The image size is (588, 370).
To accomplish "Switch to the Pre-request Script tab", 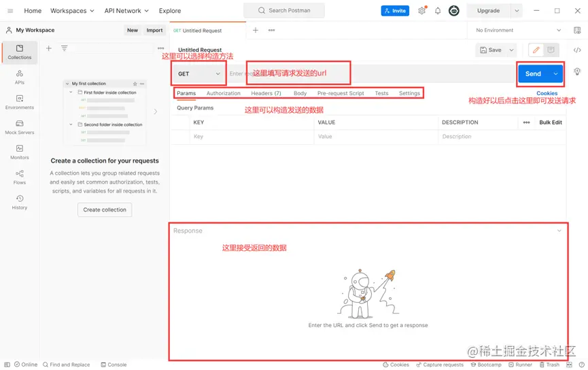I will click(341, 93).
